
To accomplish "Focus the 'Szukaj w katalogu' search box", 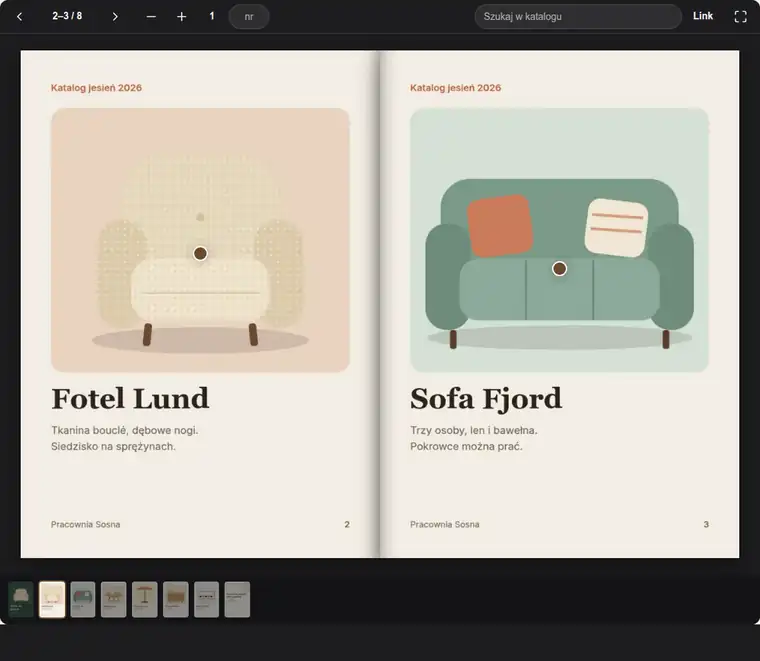I will pyautogui.click(x=578, y=16).
